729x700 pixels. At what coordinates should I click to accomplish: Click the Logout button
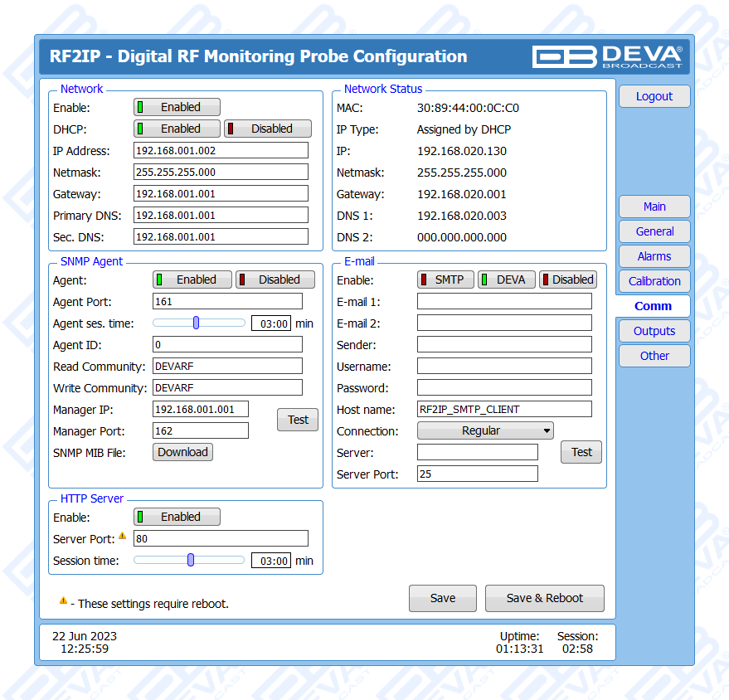click(654, 96)
